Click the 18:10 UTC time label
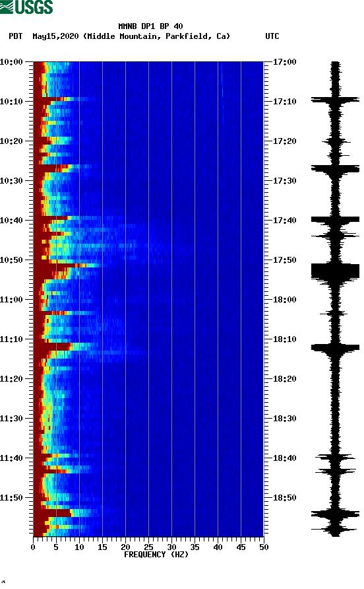This screenshot has height=589, width=364. (x=285, y=339)
